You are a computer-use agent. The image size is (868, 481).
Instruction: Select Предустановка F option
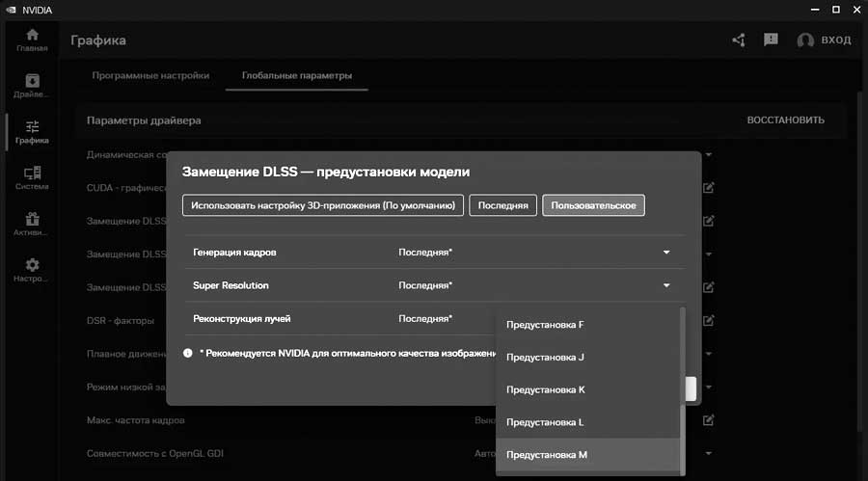tap(587, 324)
